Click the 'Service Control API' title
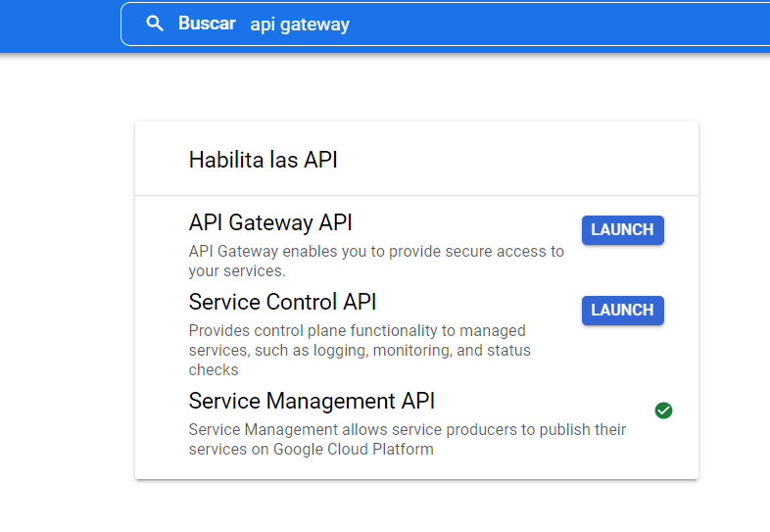This screenshot has height=532, width=770. [282, 302]
